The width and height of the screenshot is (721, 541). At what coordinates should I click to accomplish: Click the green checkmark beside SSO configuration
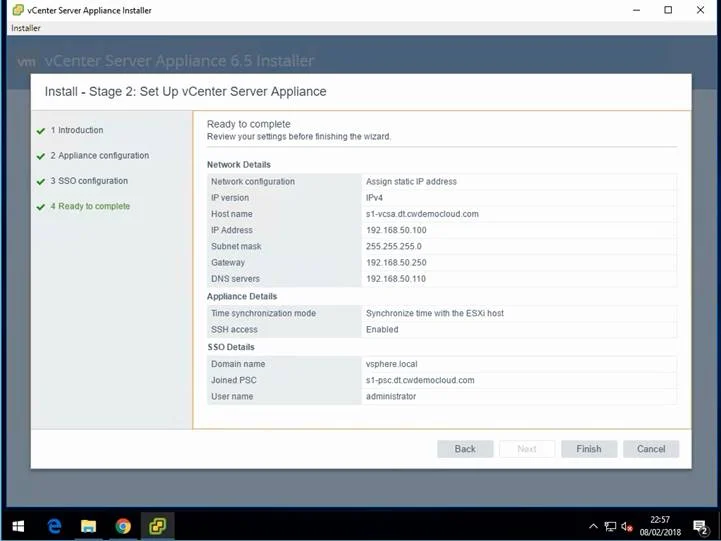(41, 182)
